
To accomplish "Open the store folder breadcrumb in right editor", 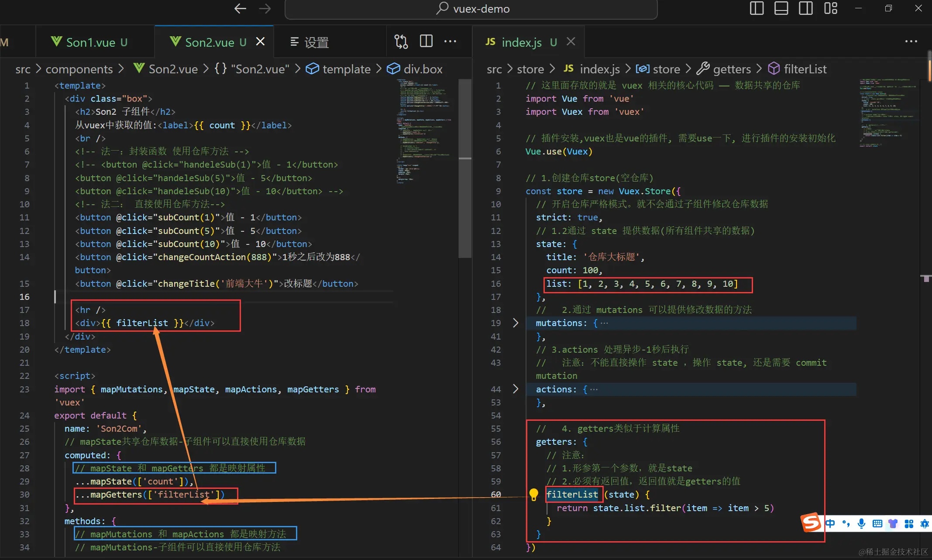I will [x=530, y=69].
